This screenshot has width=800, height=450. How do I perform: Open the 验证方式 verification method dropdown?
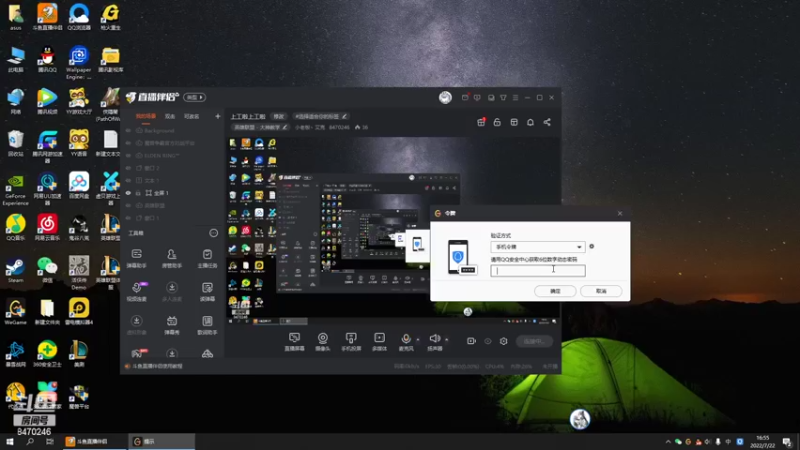pos(538,247)
